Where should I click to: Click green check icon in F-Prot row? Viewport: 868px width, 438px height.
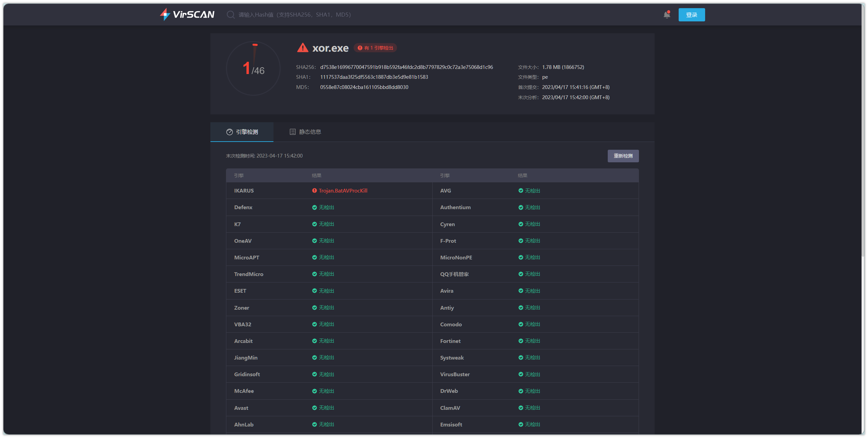[521, 241]
